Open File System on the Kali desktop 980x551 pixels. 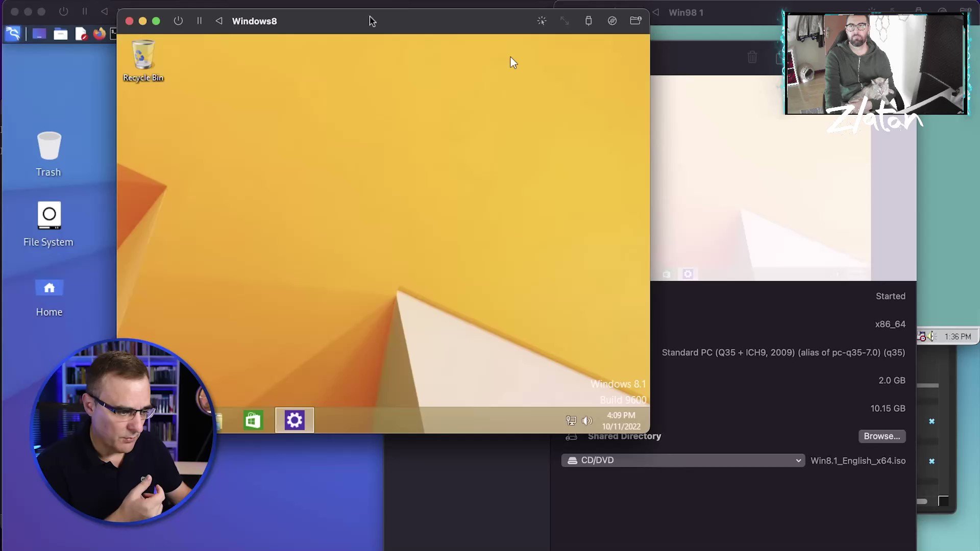coord(49,223)
